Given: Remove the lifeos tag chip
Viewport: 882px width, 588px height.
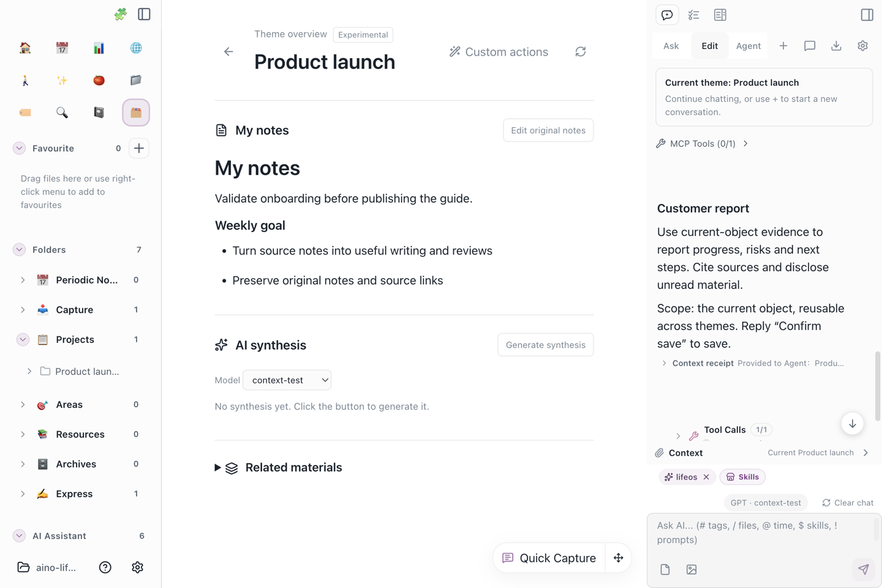Looking at the screenshot, I should coord(706,477).
